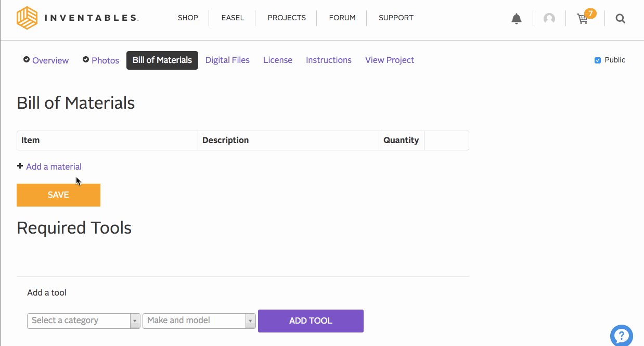The width and height of the screenshot is (644, 346).
Task: View the shopping cart
Action: coord(583,19)
